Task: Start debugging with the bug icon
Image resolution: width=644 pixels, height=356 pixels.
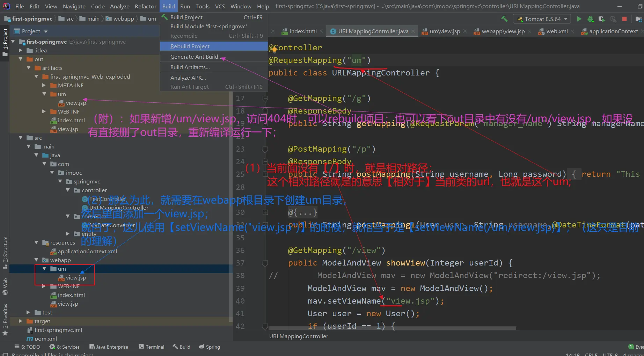Action: (x=590, y=19)
